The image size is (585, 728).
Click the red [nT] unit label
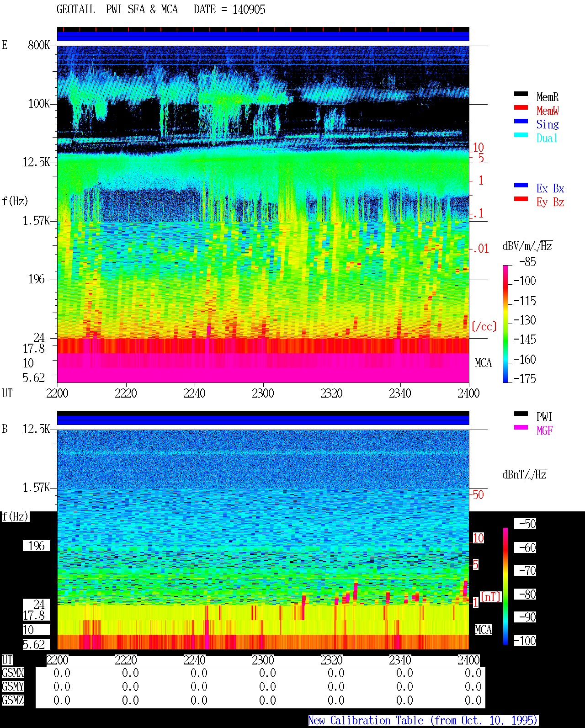pyautogui.click(x=491, y=596)
